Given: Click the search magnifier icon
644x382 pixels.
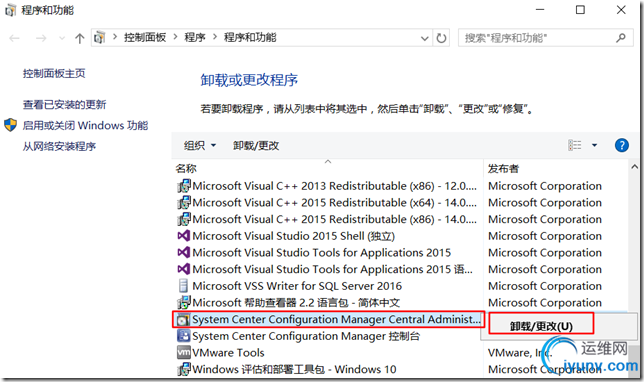Looking at the screenshot, I should (621, 38).
